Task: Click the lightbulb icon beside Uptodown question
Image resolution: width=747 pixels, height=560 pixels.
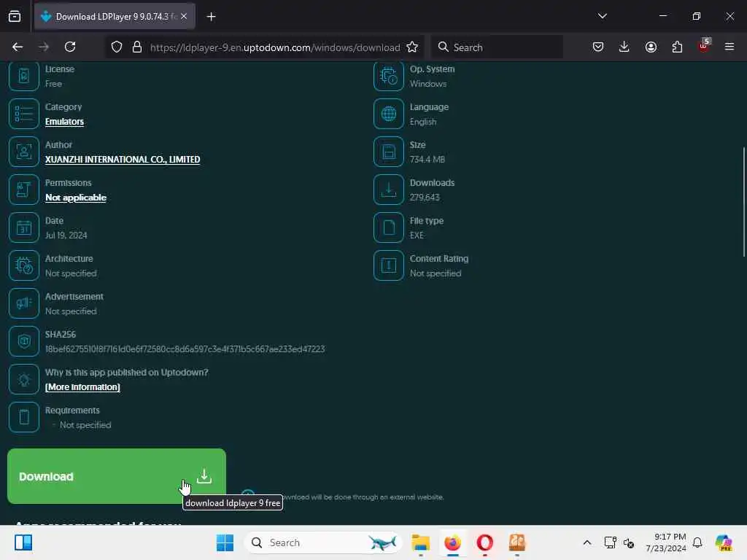Action: pyautogui.click(x=24, y=379)
